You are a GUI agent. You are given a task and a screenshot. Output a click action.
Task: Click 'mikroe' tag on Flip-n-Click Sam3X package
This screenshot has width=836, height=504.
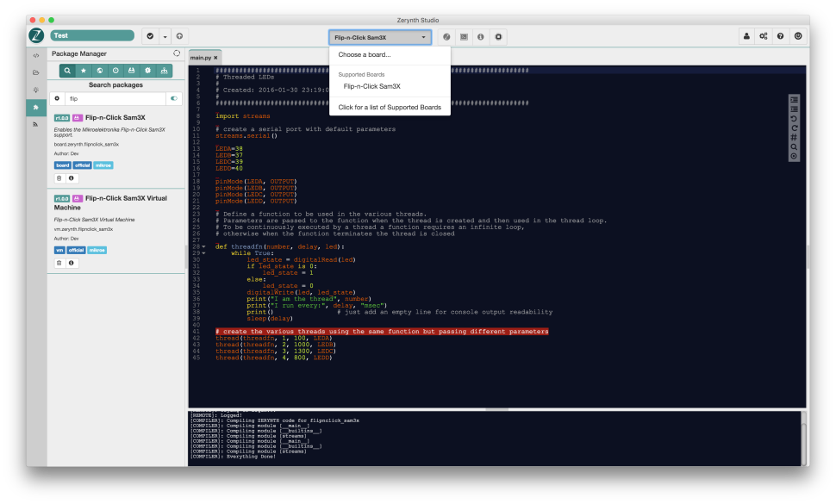coord(103,165)
